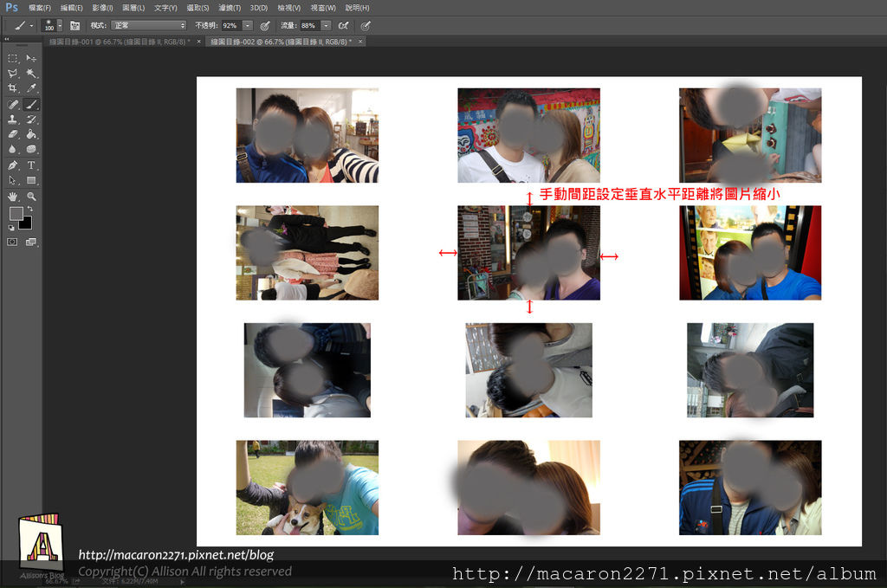Reset to default foreground and background colors
Viewport: 887px width, 588px height.
point(11,228)
